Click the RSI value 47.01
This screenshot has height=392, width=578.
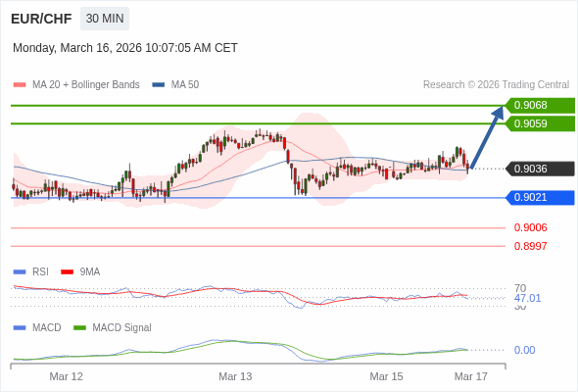[527, 298]
